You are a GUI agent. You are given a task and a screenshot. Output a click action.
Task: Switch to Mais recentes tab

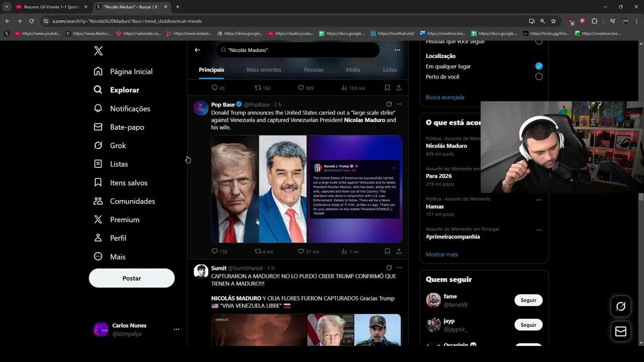coord(264,70)
